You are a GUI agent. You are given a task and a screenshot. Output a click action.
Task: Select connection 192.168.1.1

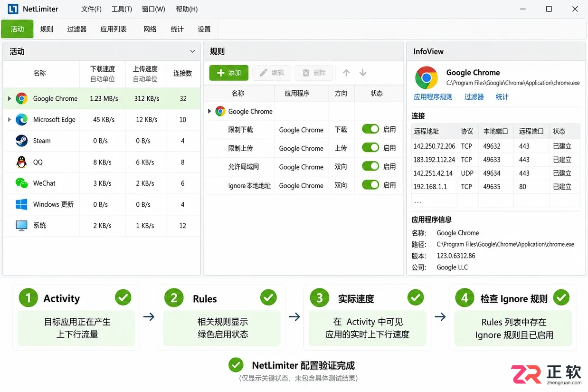click(x=430, y=187)
